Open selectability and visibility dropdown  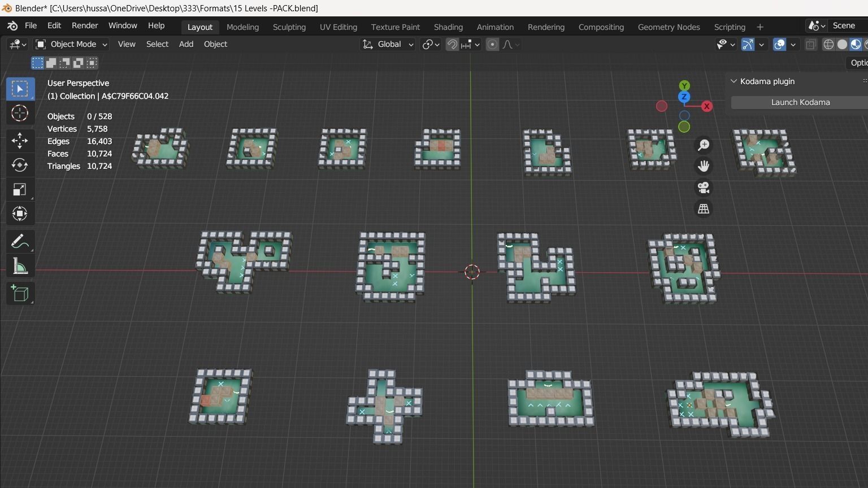point(726,45)
